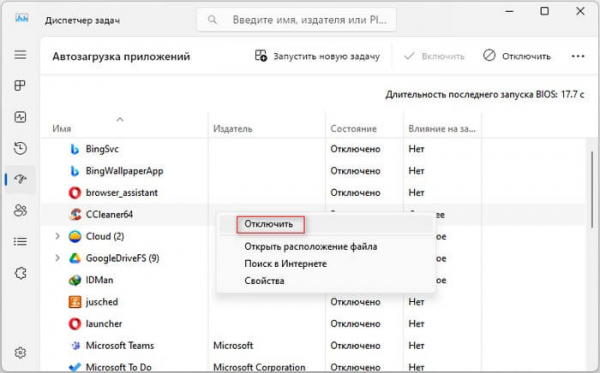The height and width of the screenshot is (373, 600).
Task: Choose Поиск в Интернете in context menu
Action: tap(285, 264)
